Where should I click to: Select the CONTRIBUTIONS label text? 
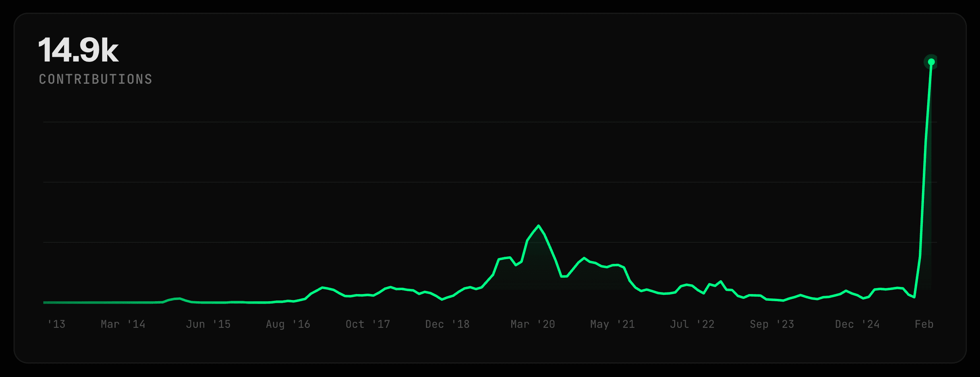tap(95, 79)
